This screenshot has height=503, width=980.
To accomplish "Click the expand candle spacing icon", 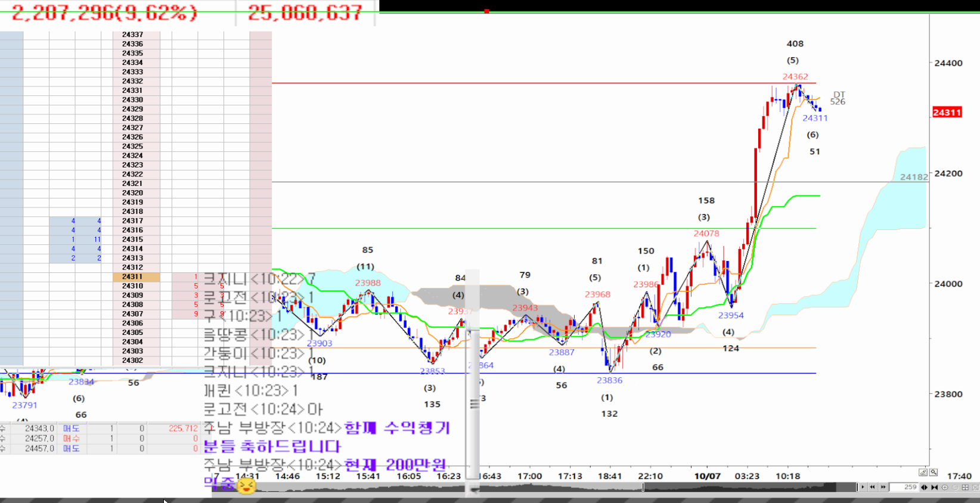I will [924, 487].
